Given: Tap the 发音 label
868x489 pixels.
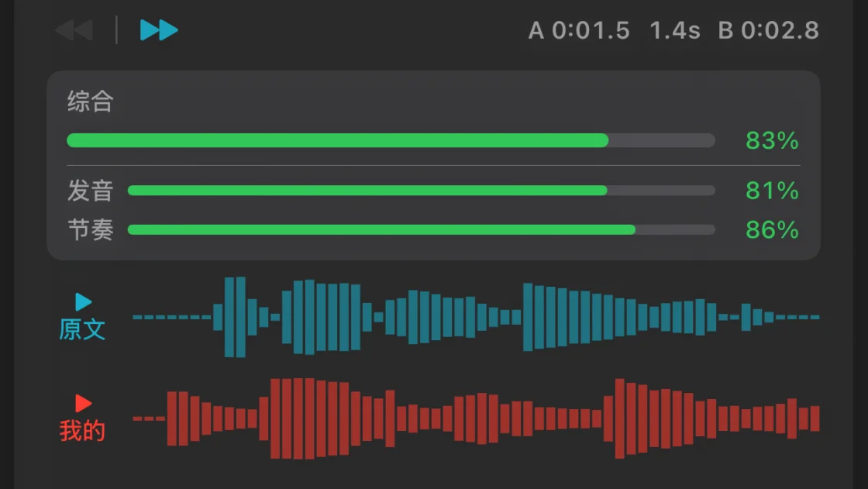Looking at the screenshot, I should 90,191.
